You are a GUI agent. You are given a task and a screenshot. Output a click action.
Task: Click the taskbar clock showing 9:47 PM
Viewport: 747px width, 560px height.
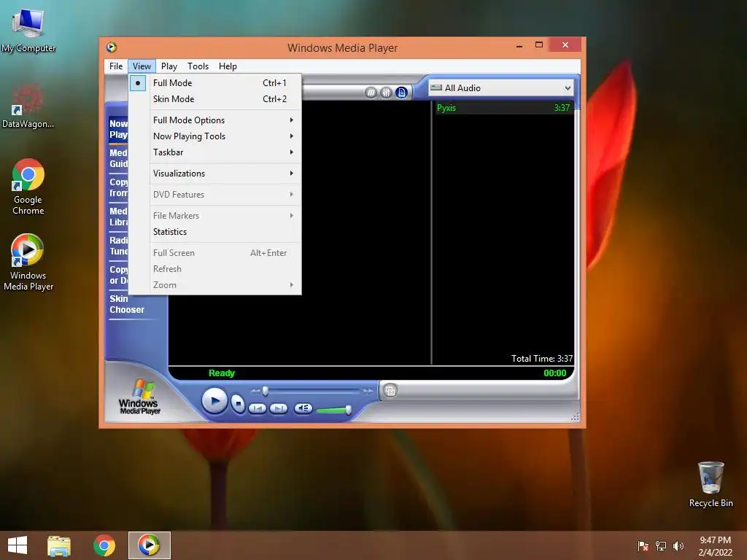pos(715,545)
